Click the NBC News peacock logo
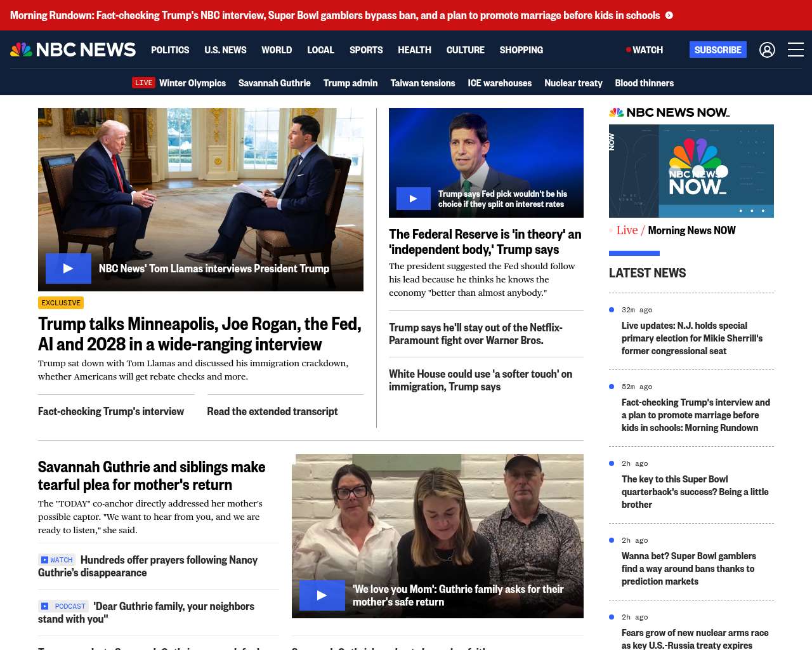 (x=73, y=50)
